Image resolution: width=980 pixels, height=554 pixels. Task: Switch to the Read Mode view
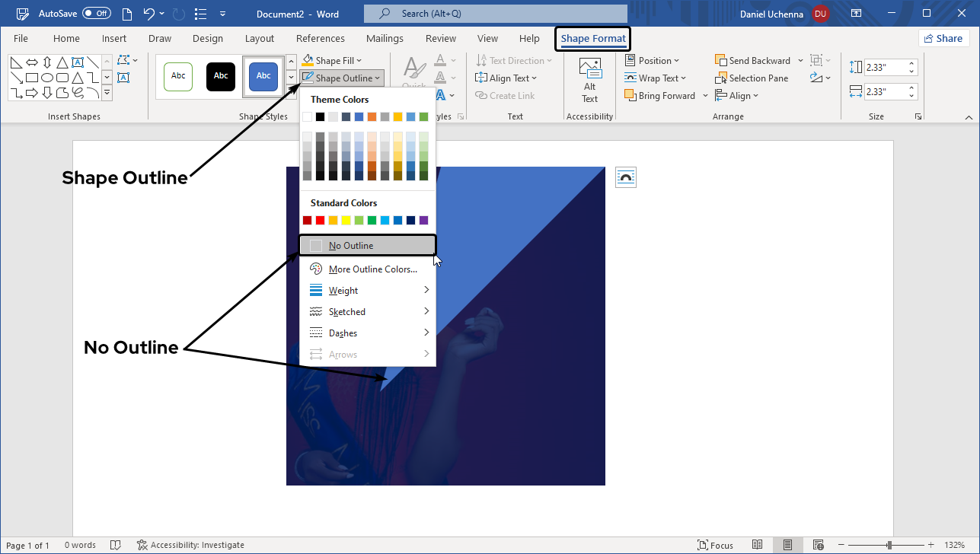coord(757,545)
